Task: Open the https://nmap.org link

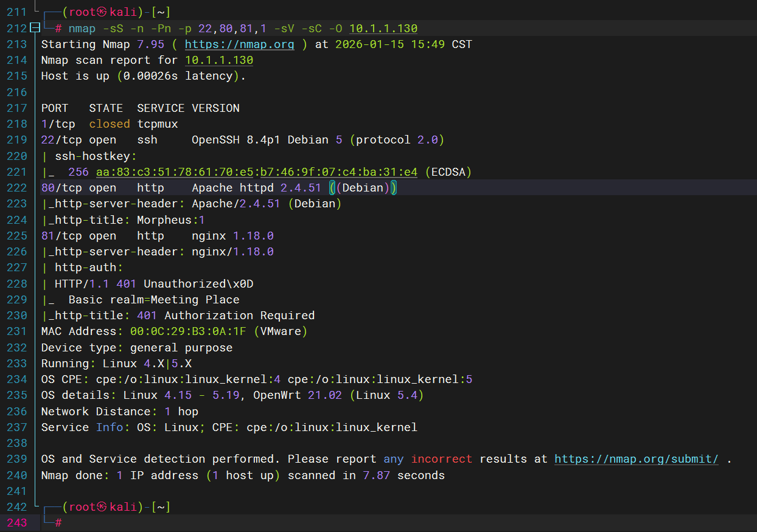Action: point(239,44)
